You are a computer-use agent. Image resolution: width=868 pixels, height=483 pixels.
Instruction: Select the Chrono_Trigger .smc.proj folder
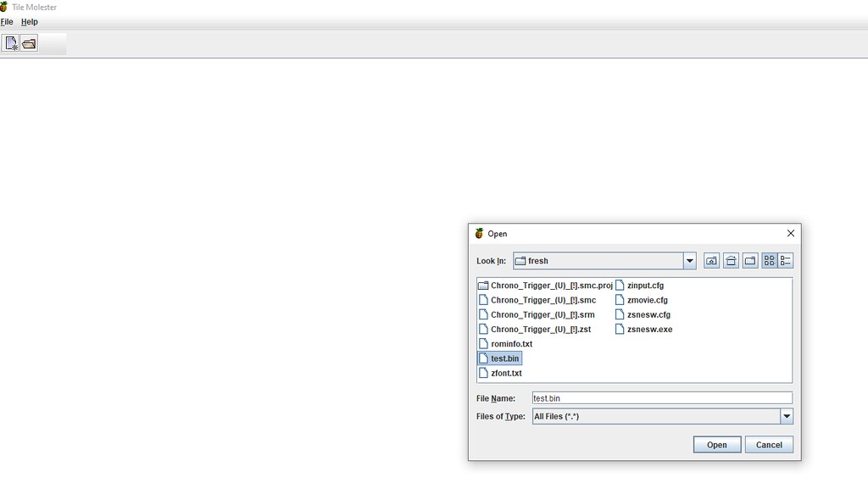tap(550, 286)
